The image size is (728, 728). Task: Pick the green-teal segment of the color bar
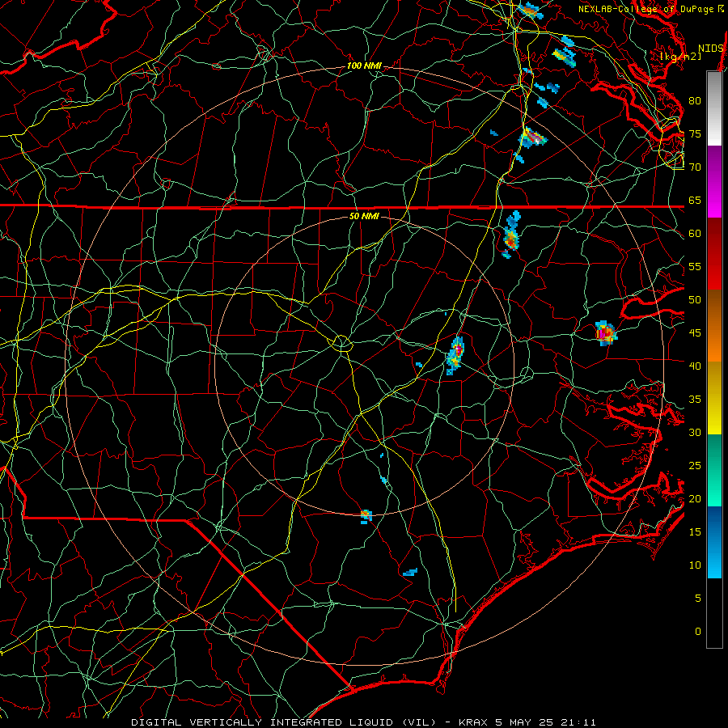[714, 470]
